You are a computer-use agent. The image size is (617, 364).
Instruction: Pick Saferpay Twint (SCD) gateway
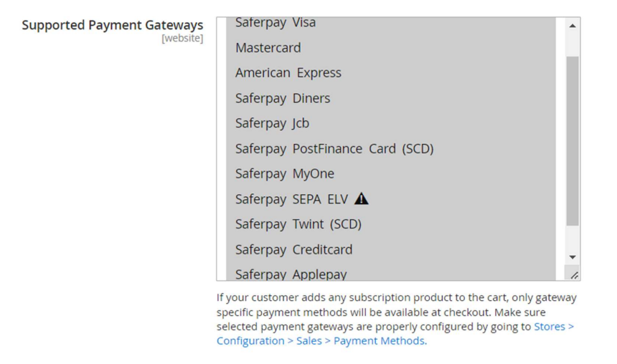tap(298, 224)
